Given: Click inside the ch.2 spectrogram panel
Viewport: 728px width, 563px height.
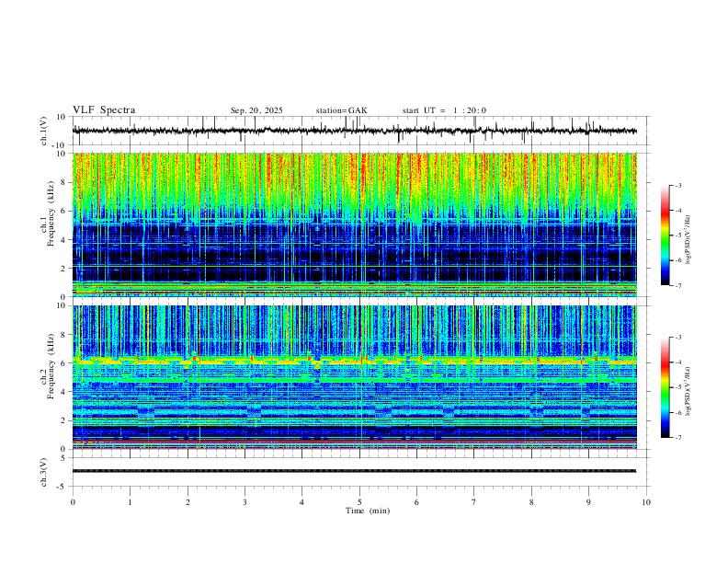Looking at the screenshot, I should [x=354, y=377].
